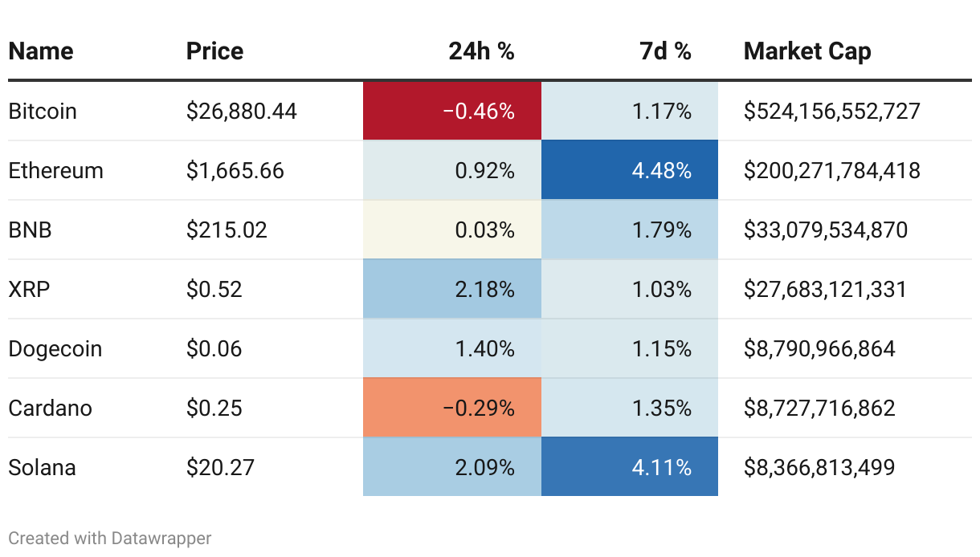Image resolution: width=980 pixels, height=557 pixels.
Task: Click Solana's blue 4.11% cell
Action: point(630,467)
